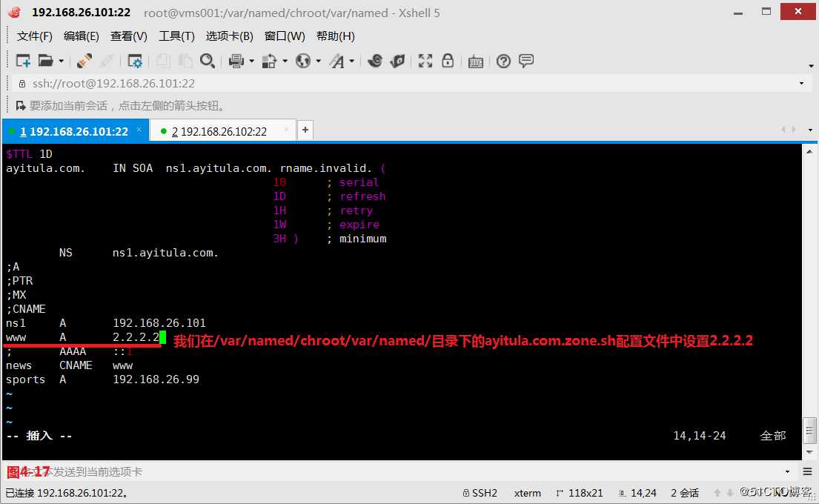Open session Properties icon
The height and width of the screenshot is (504, 819).
click(x=135, y=61)
